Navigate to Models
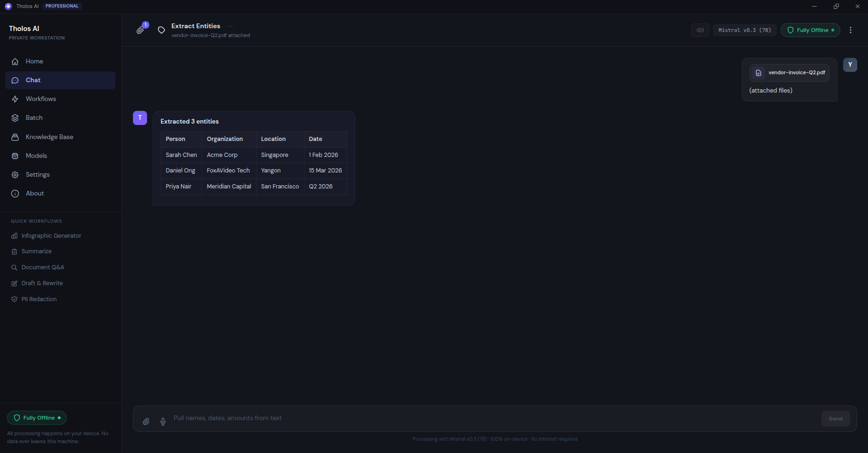 (x=60, y=156)
